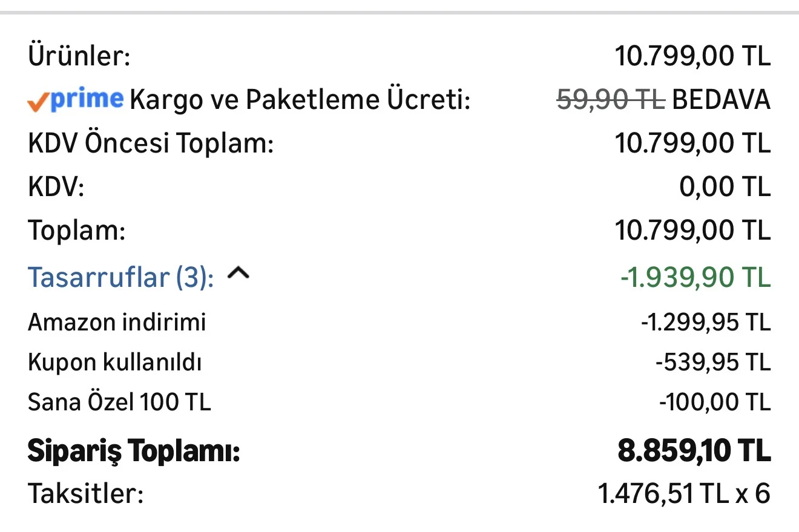
Task: Click KDV Öncesi Toplam label
Action: (151, 144)
